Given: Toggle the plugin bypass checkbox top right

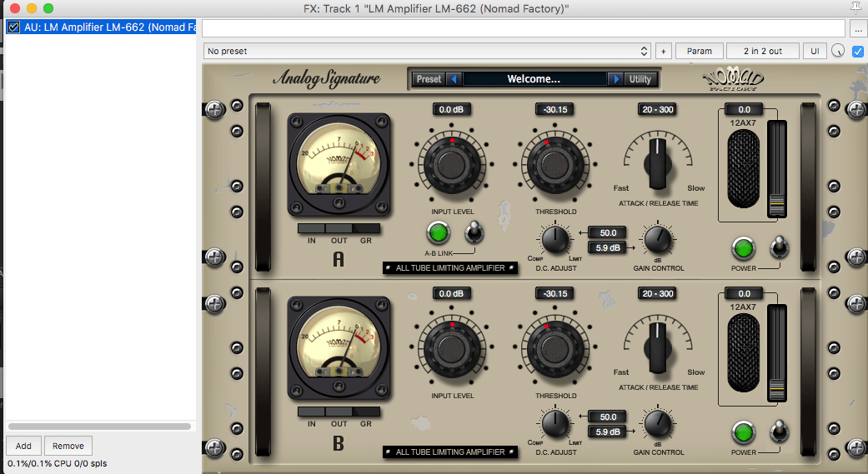Looking at the screenshot, I should point(857,51).
